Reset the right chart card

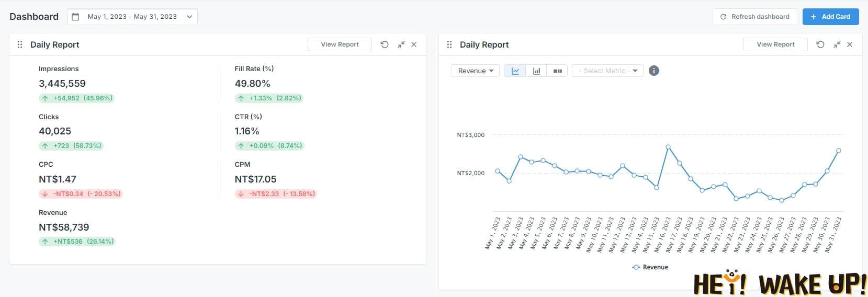(820, 44)
